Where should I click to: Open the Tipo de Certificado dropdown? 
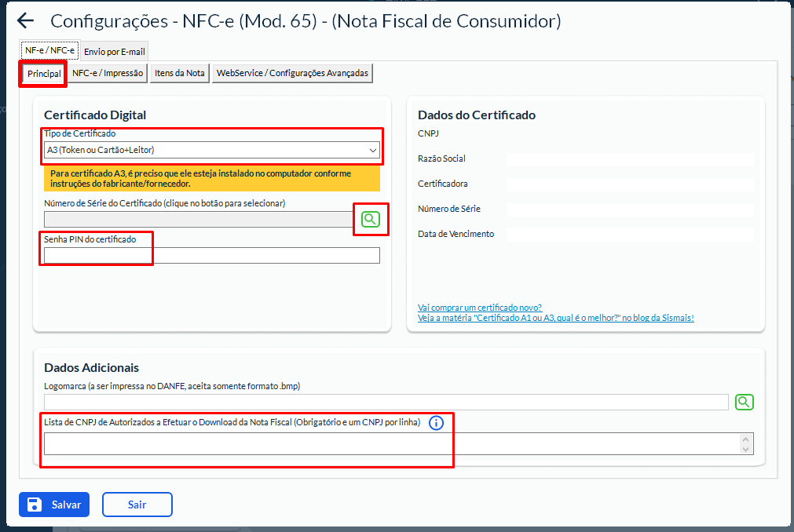(212, 150)
